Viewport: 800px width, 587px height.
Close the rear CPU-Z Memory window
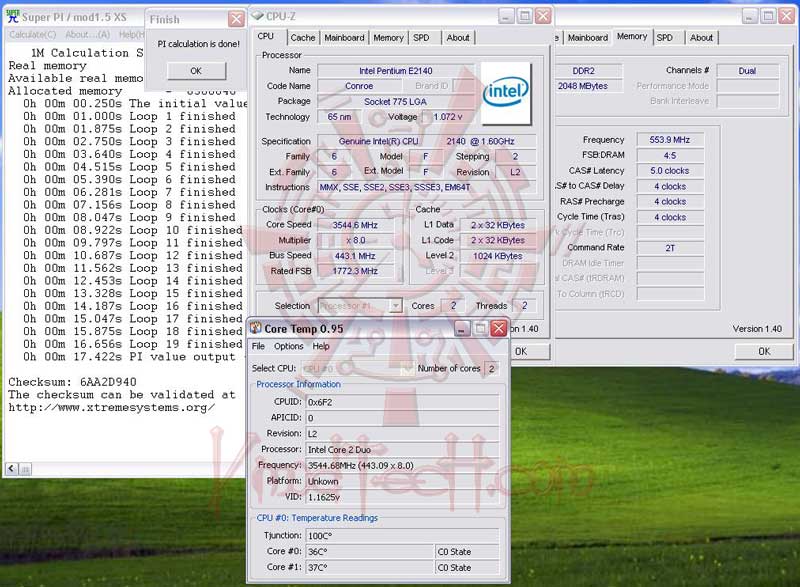(x=787, y=16)
